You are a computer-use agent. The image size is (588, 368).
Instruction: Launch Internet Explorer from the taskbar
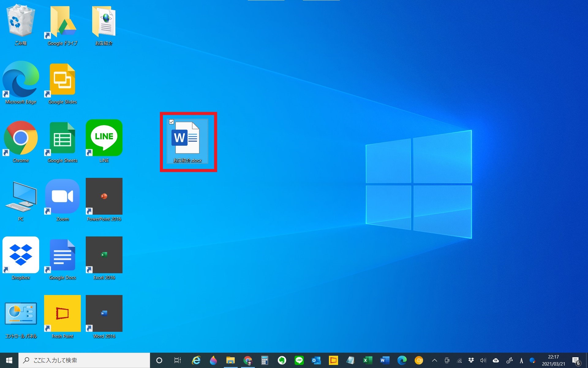coord(196,360)
